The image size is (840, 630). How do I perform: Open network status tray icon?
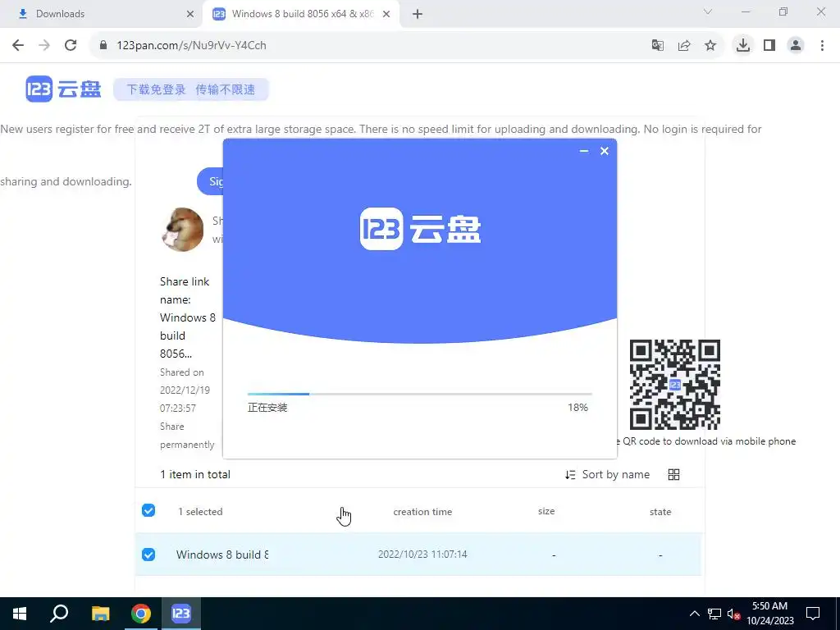(714, 614)
